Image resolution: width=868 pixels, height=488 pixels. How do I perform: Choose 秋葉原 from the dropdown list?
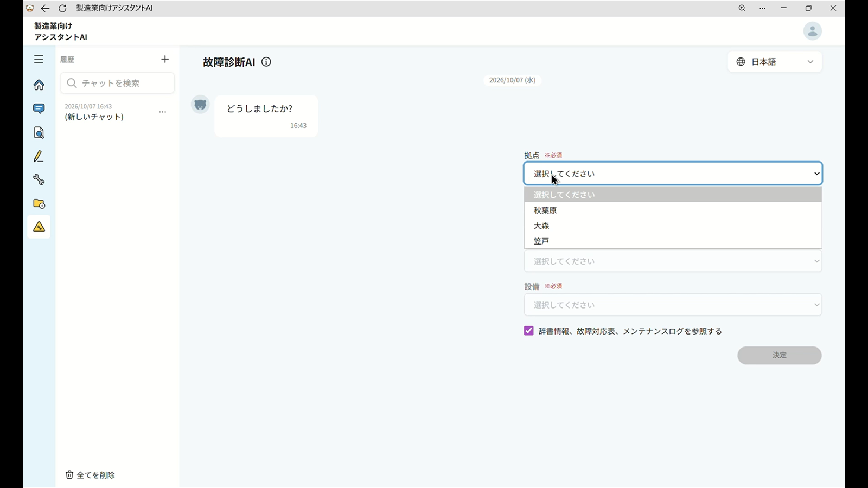[673, 210]
